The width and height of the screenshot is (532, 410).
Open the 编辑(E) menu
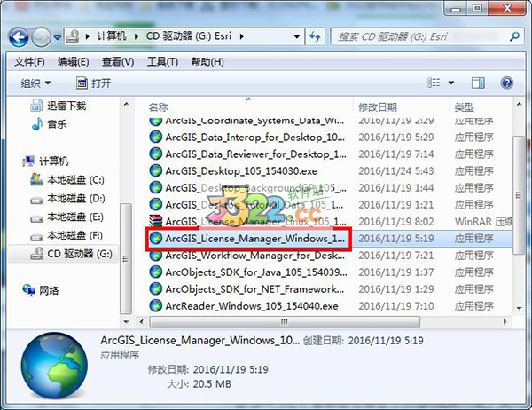(74, 62)
